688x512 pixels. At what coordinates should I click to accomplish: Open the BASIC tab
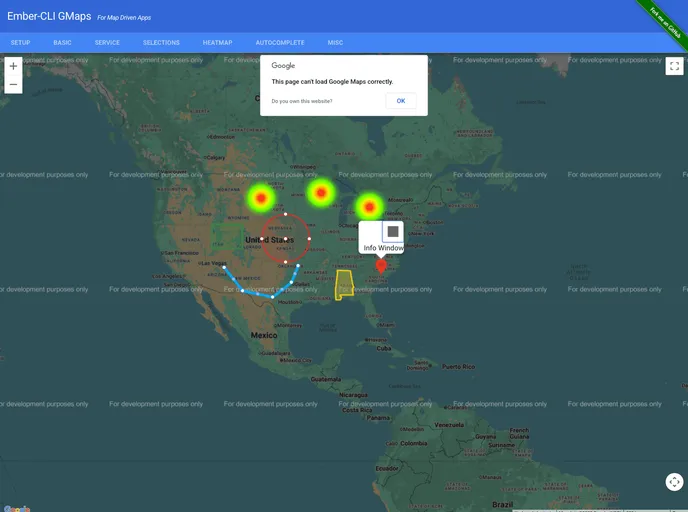pyautogui.click(x=62, y=43)
